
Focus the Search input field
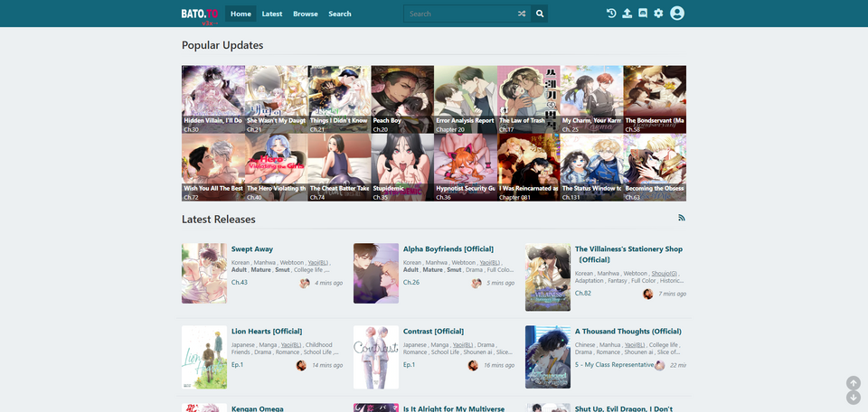click(x=459, y=14)
